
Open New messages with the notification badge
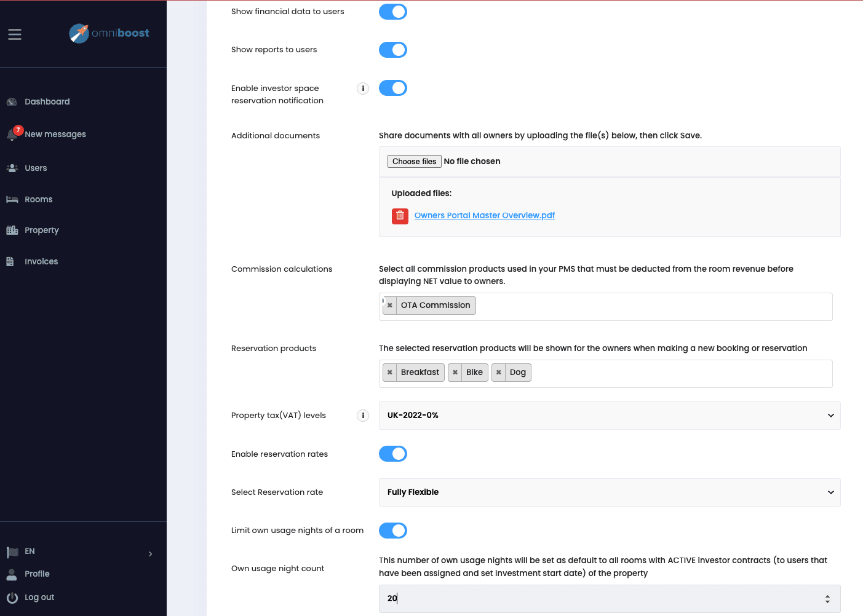[55, 134]
